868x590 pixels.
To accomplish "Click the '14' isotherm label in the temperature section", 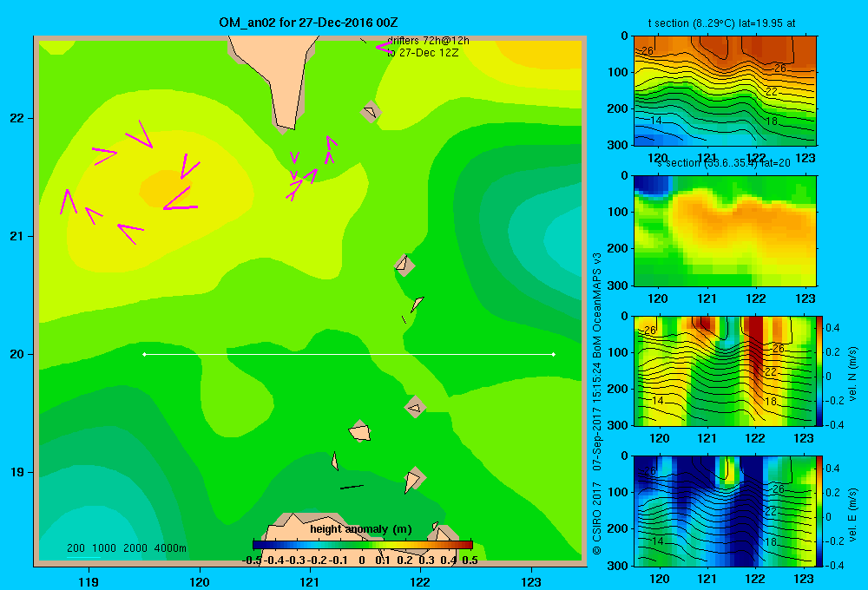I will pos(656,121).
